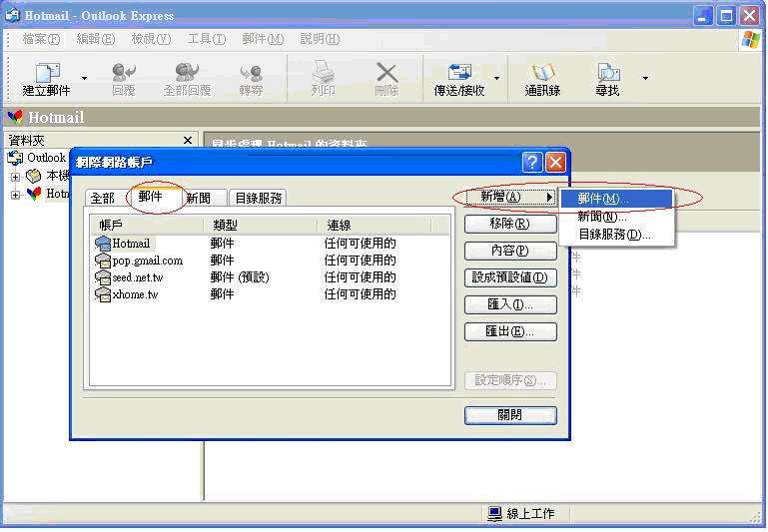Image resolution: width=768 pixels, height=532 pixels.
Task: Open the dropdown arrow beside 傳送/接收
Action: click(x=496, y=78)
